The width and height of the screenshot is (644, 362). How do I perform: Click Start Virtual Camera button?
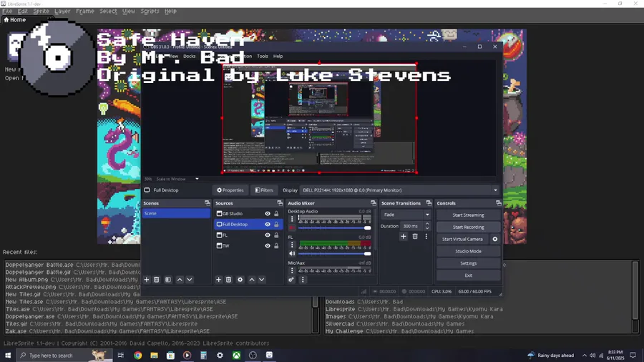(x=462, y=239)
